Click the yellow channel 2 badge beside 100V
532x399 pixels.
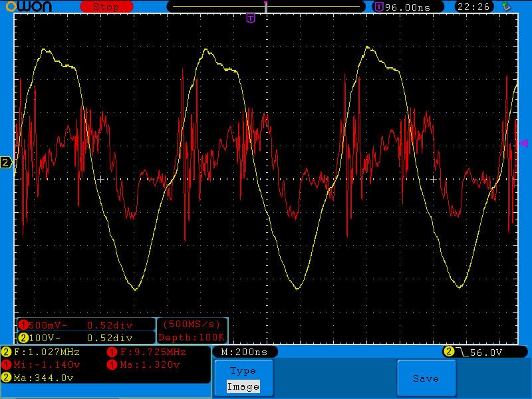pos(23,338)
